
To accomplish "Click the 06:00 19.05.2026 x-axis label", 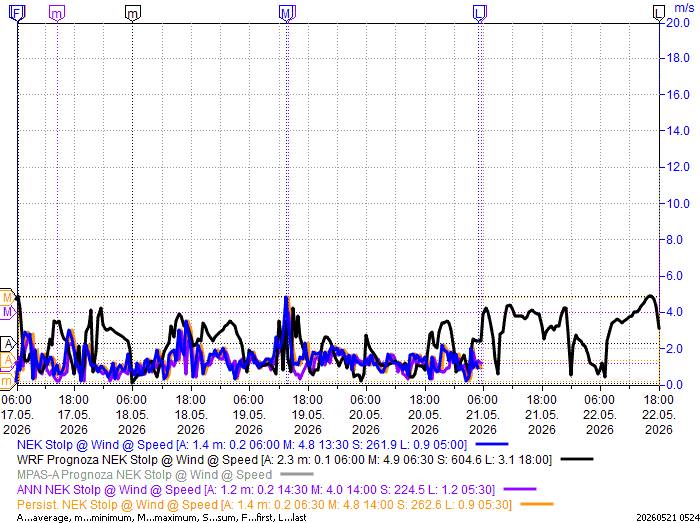I will pos(249,415).
